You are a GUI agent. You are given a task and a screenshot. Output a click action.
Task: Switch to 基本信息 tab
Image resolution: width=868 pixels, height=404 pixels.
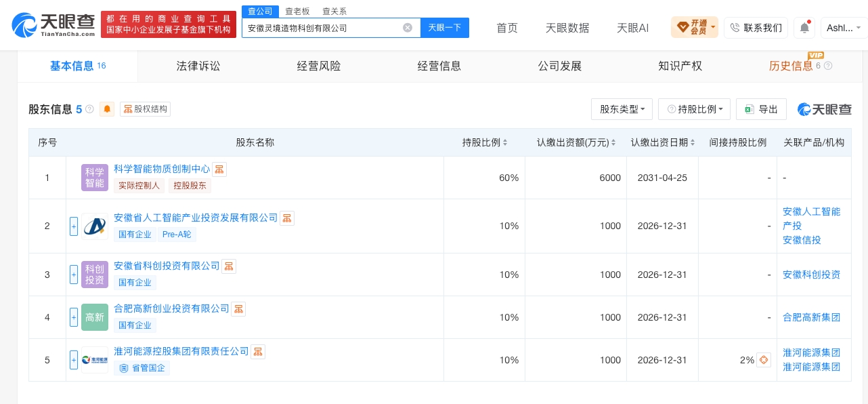pos(78,66)
